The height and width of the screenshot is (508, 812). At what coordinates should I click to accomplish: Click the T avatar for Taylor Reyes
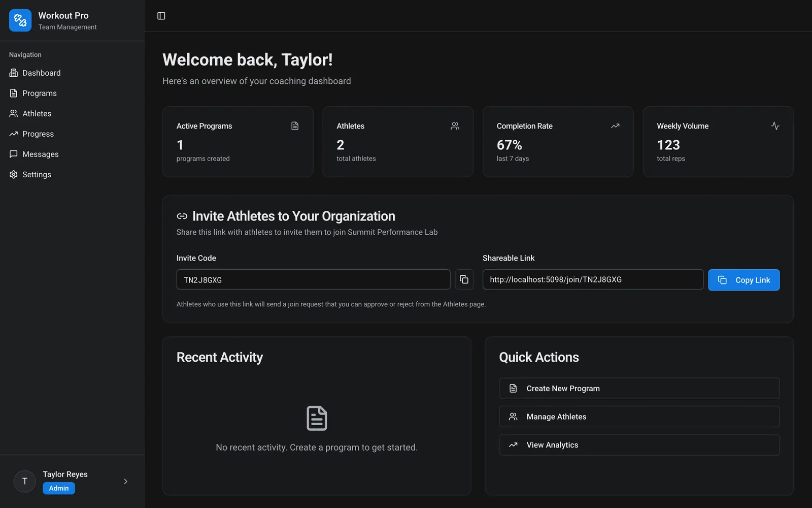point(24,481)
